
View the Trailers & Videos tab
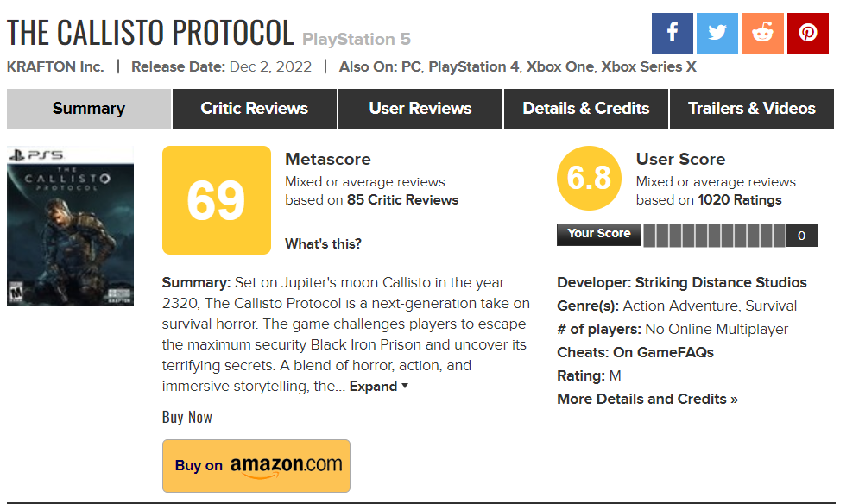[752, 109]
